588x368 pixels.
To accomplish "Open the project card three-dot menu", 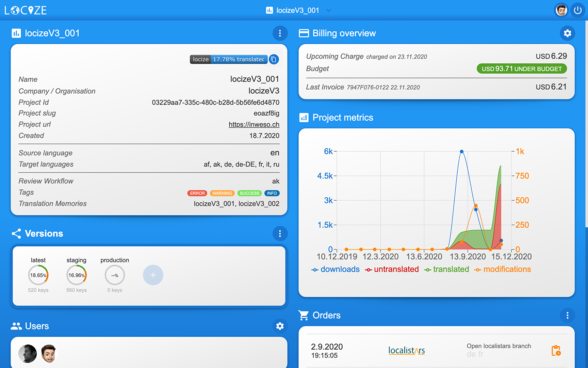I will 280,33.
